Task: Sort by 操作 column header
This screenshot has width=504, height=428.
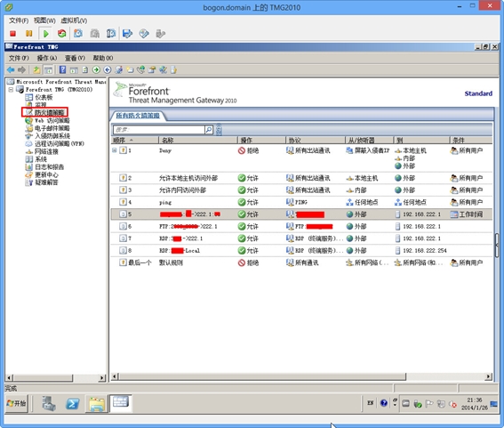Action: (x=261, y=140)
